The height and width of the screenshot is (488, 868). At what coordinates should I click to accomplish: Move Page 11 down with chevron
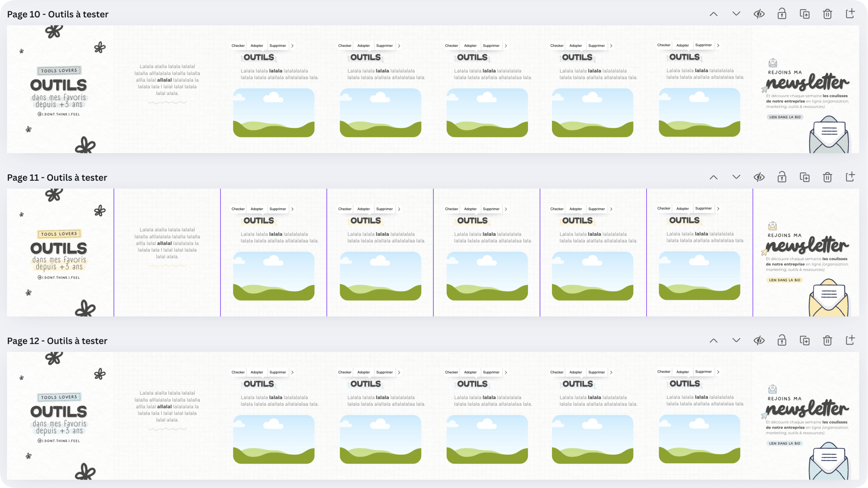(x=736, y=177)
